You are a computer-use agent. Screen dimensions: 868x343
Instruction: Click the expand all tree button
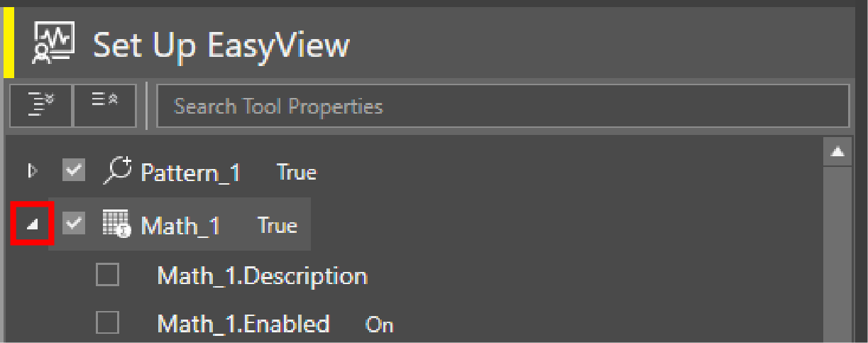coord(41,106)
